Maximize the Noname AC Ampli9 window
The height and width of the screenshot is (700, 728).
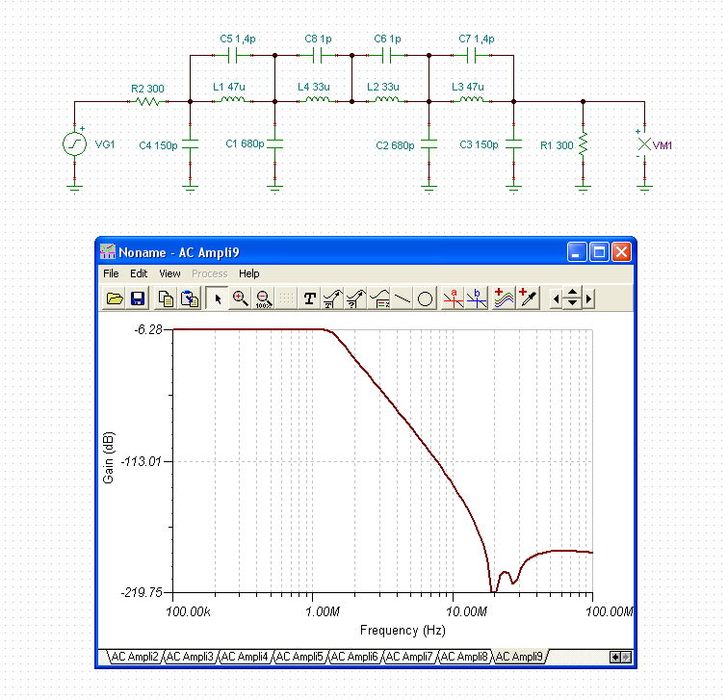tap(599, 252)
